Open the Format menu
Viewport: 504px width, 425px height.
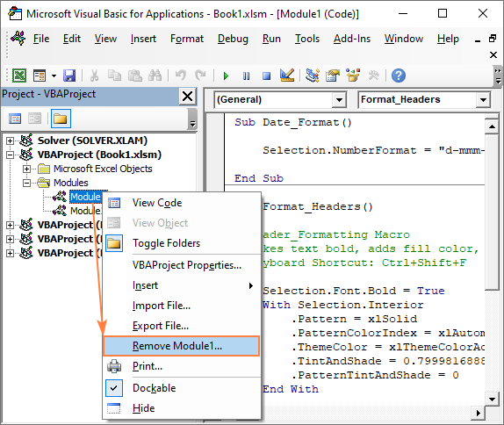click(187, 39)
